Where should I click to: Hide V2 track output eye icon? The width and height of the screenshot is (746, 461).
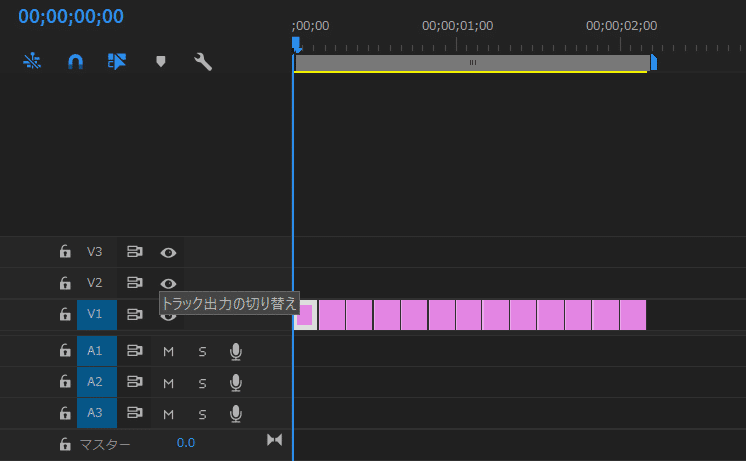click(168, 284)
